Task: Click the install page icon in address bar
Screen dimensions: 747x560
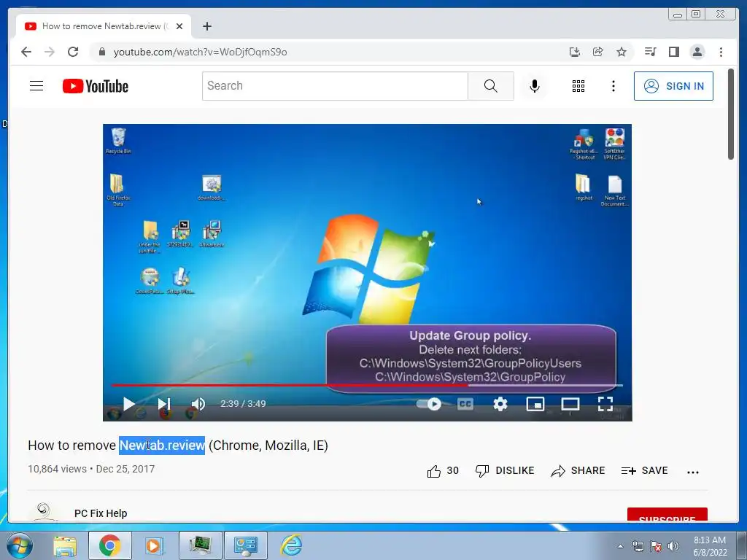Action: click(575, 52)
